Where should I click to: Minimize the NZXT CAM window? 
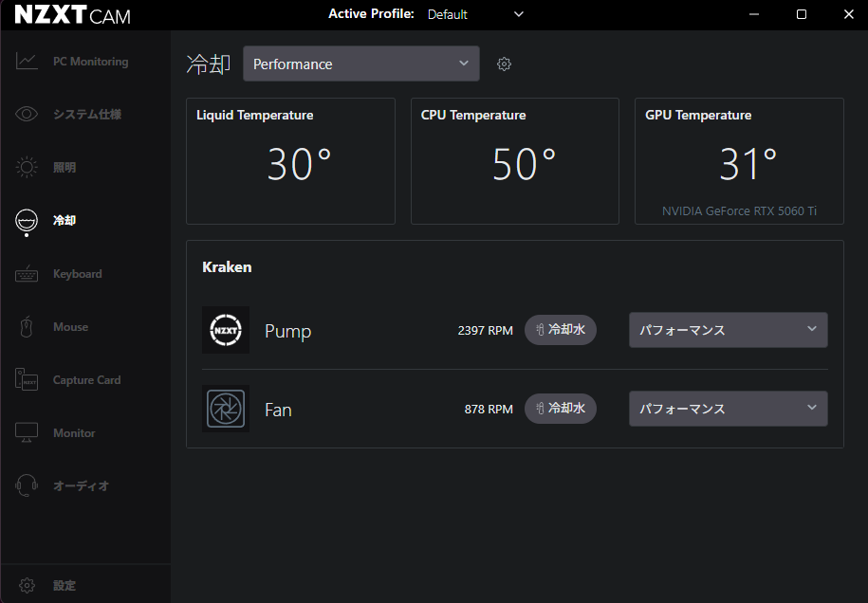coord(754,14)
